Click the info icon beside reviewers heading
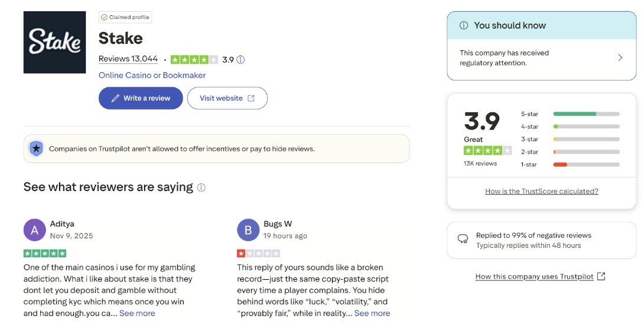Screen dimensions: 644x330 pos(201,187)
